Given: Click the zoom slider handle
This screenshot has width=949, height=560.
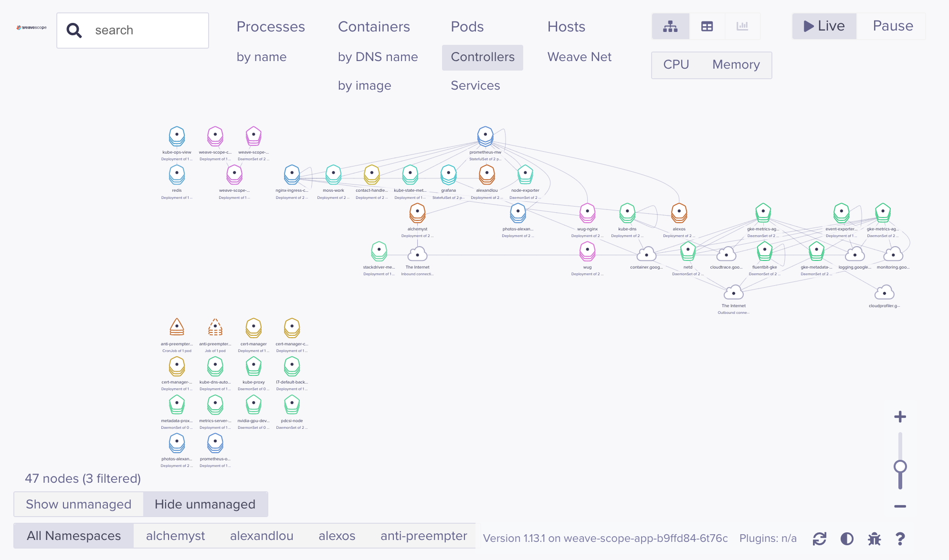Looking at the screenshot, I should pyautogui.click(x=900, y=467).
